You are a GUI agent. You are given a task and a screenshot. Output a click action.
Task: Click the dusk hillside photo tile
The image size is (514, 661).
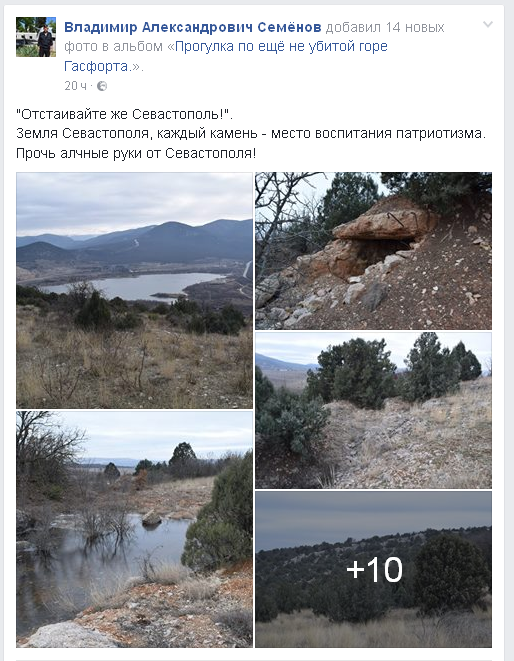click(x=373, y=569)
